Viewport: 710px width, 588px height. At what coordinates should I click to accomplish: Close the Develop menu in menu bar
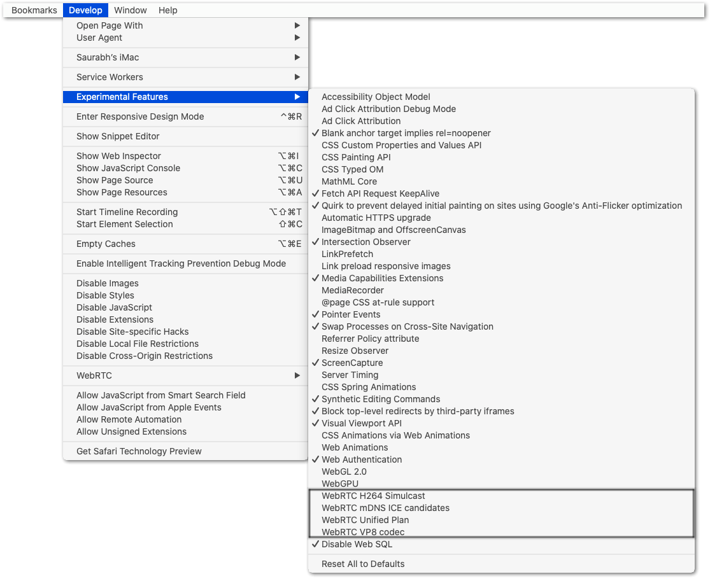coord(85,10)
